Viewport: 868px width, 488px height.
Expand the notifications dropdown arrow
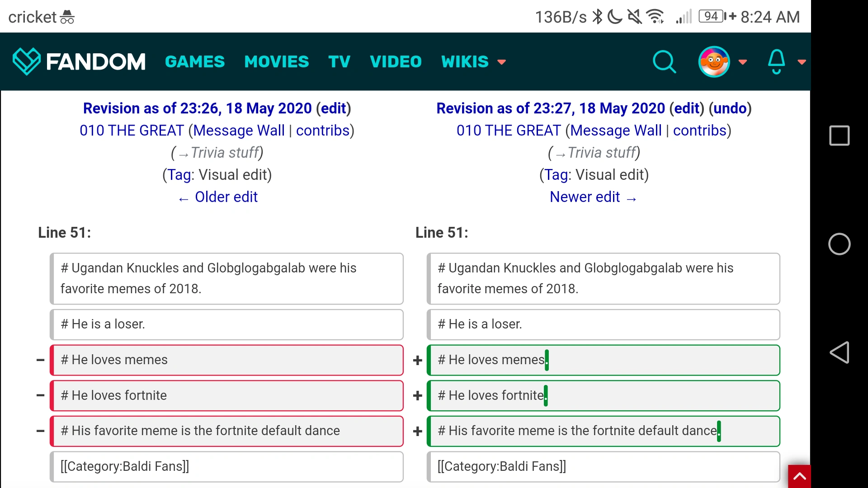[x=802, y=62]
